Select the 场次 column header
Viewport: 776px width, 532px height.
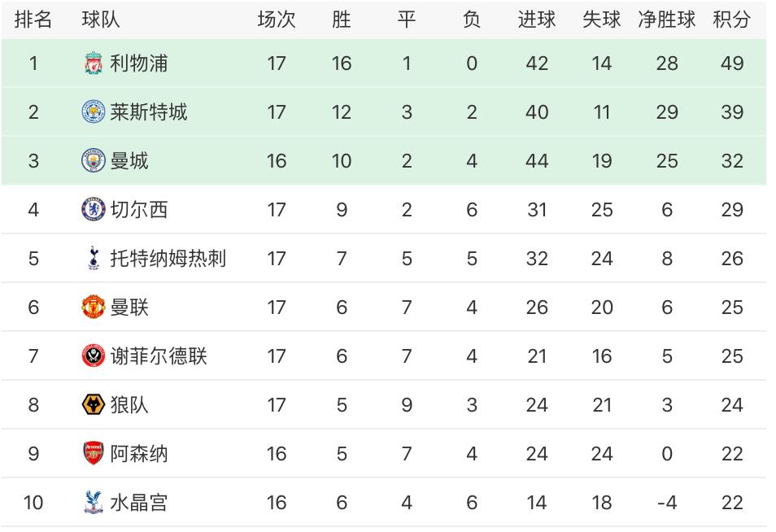pyautogui.click(x=277, y=20)
